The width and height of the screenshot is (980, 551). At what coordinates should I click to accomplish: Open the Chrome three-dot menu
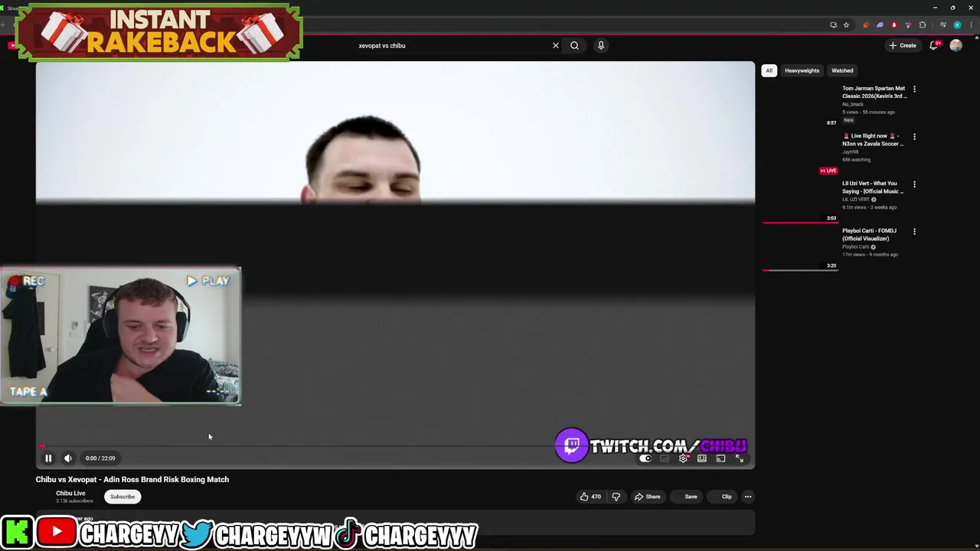click(972, 25)
